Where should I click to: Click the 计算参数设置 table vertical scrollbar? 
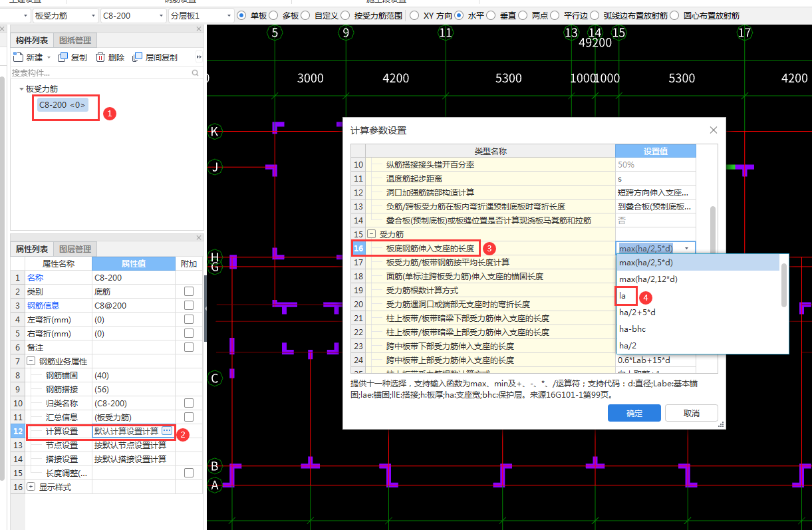713,229
